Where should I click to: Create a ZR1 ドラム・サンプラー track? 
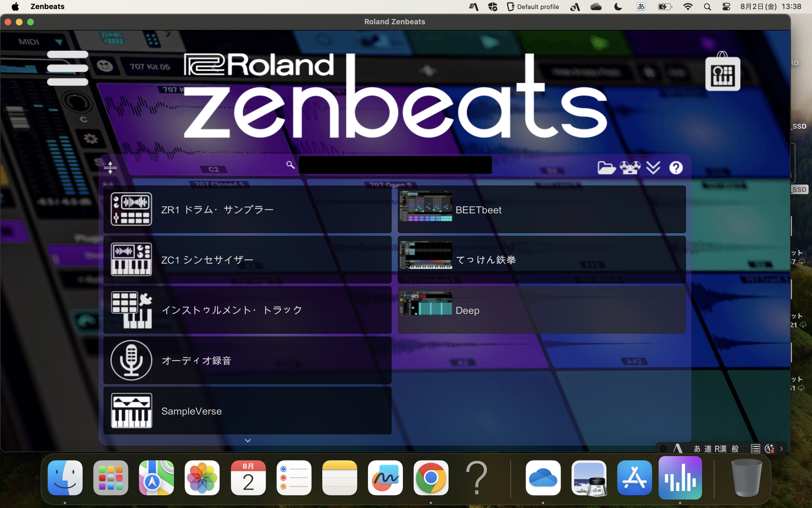pyautogui.click(x=247, y=209)
